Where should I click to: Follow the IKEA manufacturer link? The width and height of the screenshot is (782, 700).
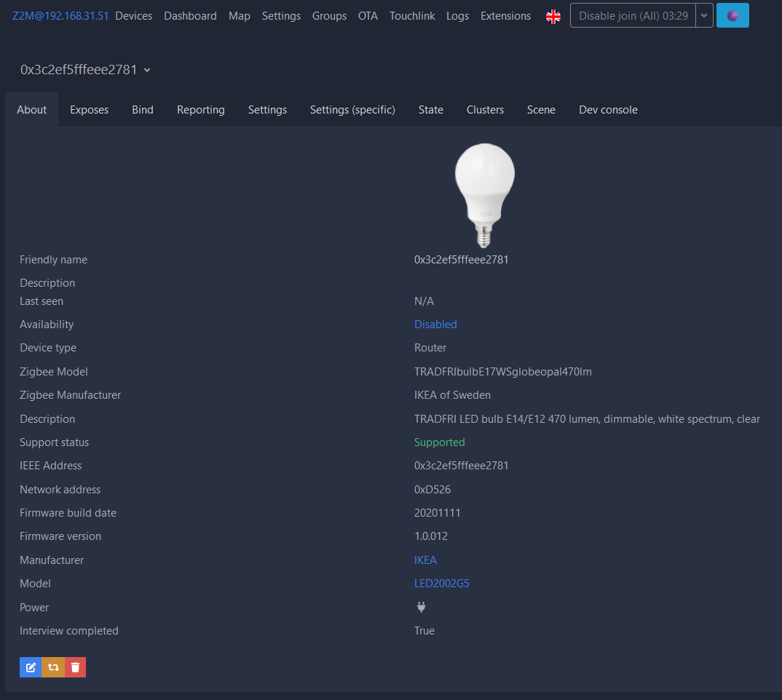click(x=425, y=560)
